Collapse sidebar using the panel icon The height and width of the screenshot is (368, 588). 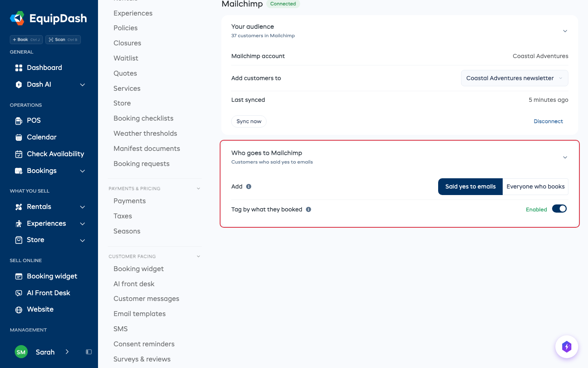click(x=89, y=352)
